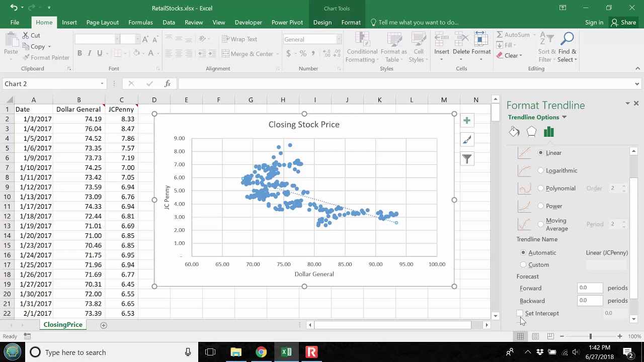Click the Format as Table icon

click(393, 39)
